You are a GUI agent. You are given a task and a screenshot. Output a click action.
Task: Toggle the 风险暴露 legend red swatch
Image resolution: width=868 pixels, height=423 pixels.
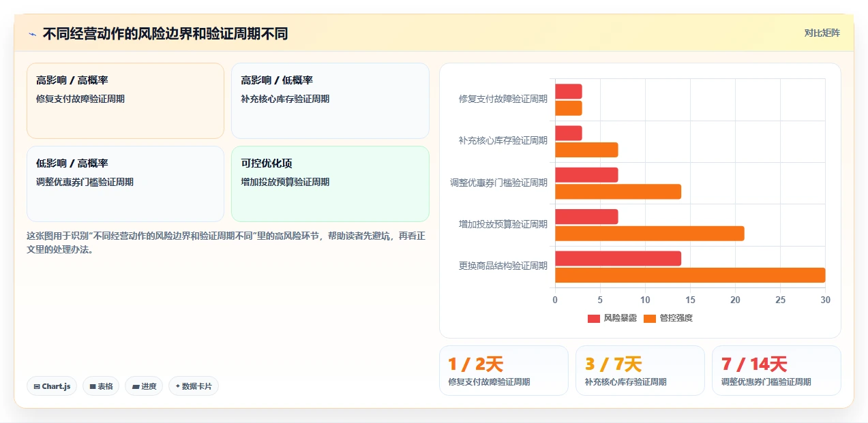[594, 318]
